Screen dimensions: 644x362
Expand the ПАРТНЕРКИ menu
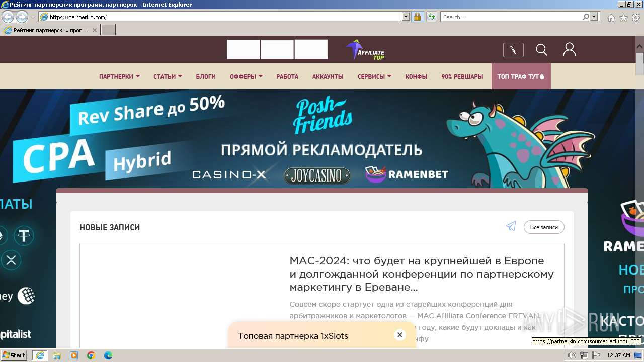click(x=119, y=77)
